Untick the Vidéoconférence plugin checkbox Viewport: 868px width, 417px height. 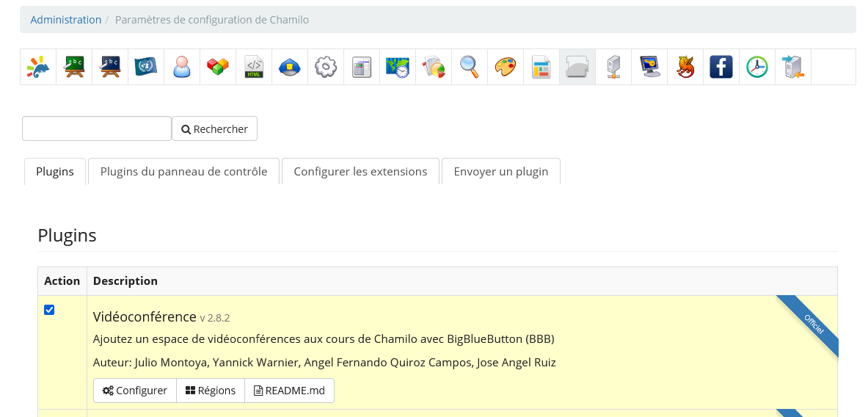(49, 310)
